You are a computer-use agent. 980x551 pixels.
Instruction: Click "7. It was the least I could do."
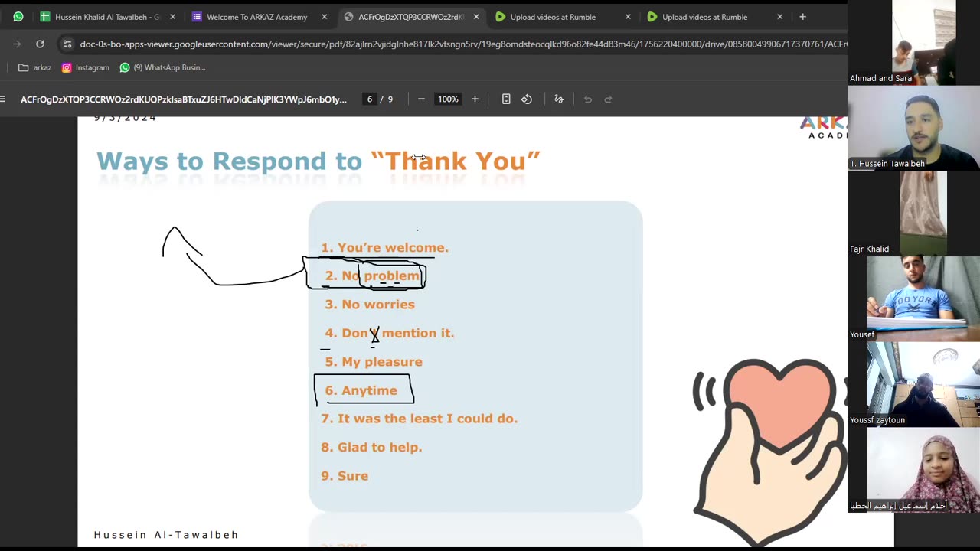click(420, 419)
